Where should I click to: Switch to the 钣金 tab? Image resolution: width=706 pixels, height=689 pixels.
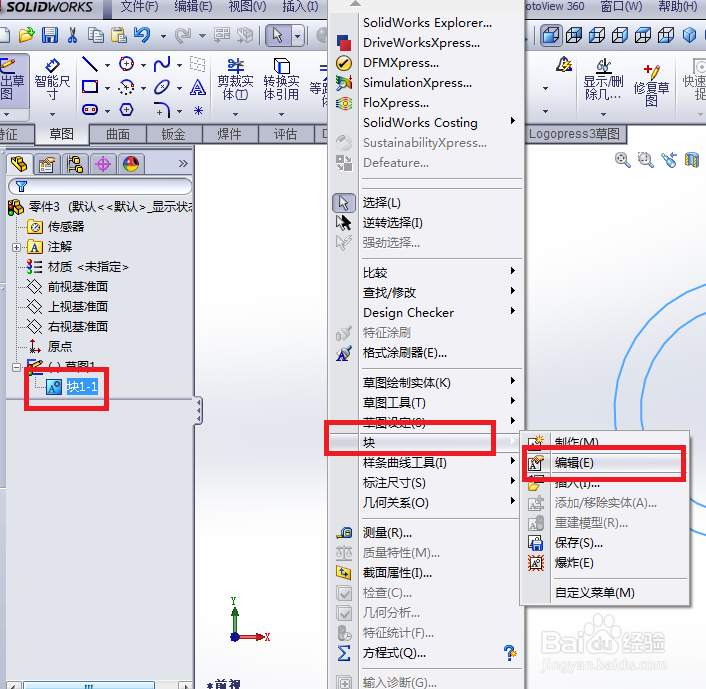[173, 134]
